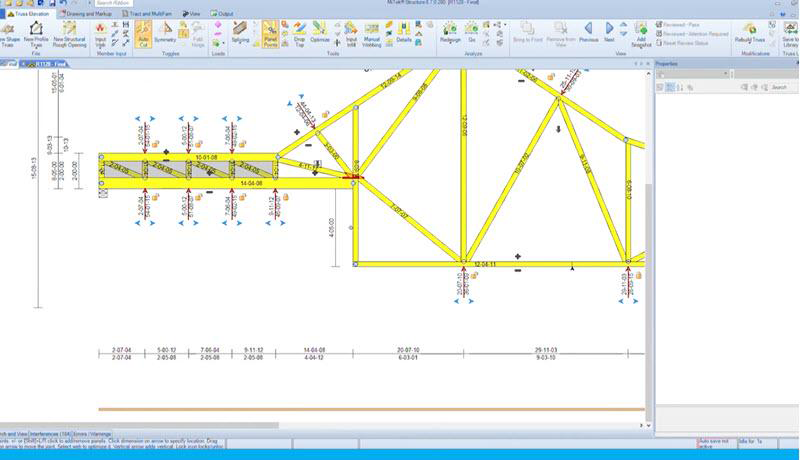Screen dimensions: 800x460
Task: Click the lock icon at bottom 20-07-10 bearing
Action: [x=474, y=276]
